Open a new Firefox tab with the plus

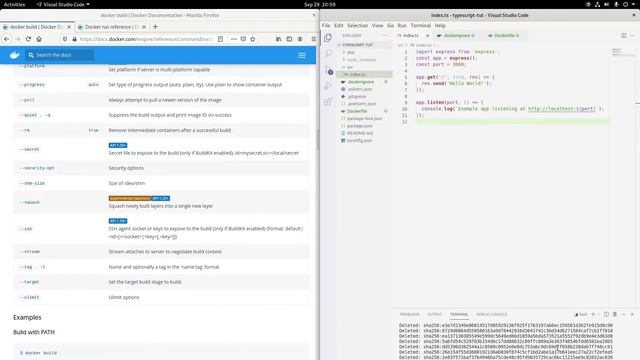coord(155,27)
